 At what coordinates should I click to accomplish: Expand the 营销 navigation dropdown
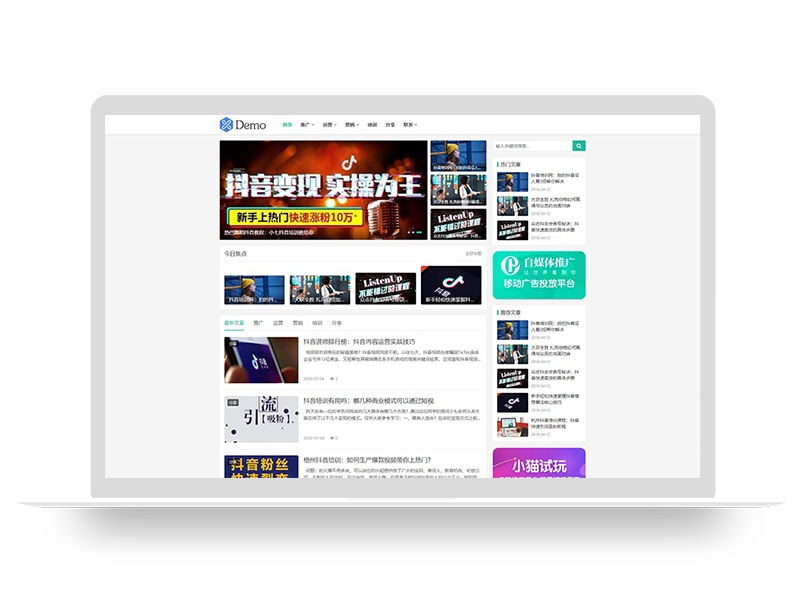[x=348, y=125]
